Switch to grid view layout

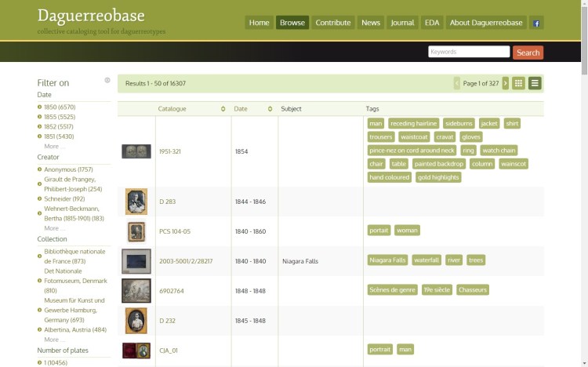point(518,83)
